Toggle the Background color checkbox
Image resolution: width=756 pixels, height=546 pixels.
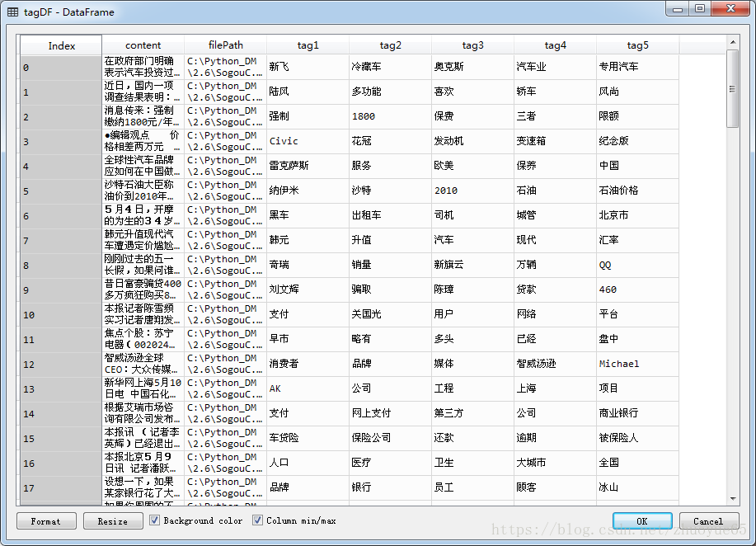point(155,520)
